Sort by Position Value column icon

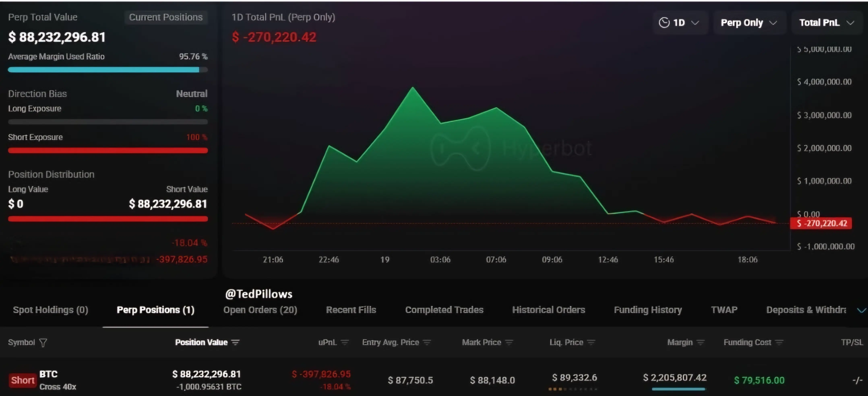236,342
